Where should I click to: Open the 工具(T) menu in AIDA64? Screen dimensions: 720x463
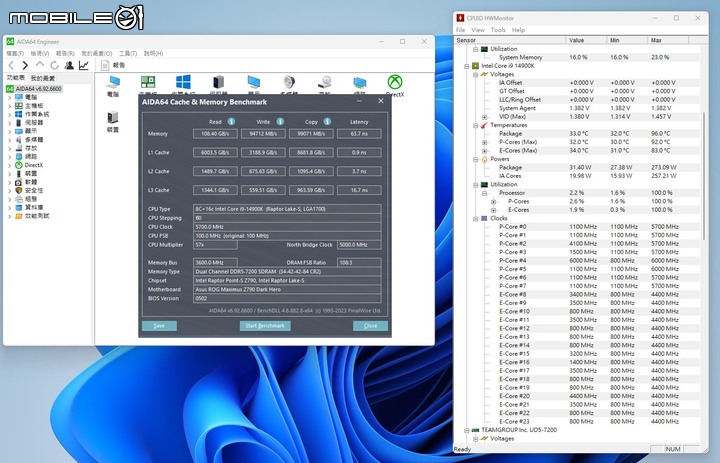point(128,53)
